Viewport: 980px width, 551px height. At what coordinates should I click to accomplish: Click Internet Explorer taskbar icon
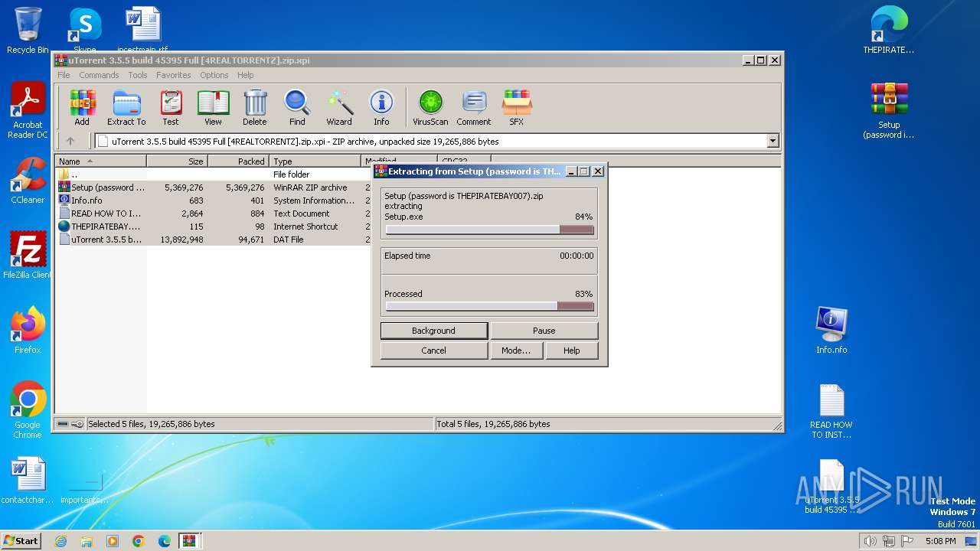click(60, 541)
